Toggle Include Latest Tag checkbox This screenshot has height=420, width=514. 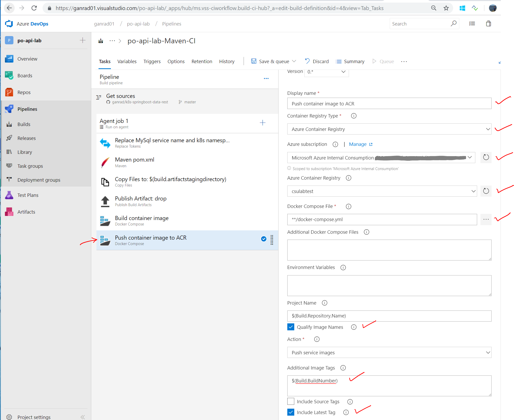coord(291,412)
